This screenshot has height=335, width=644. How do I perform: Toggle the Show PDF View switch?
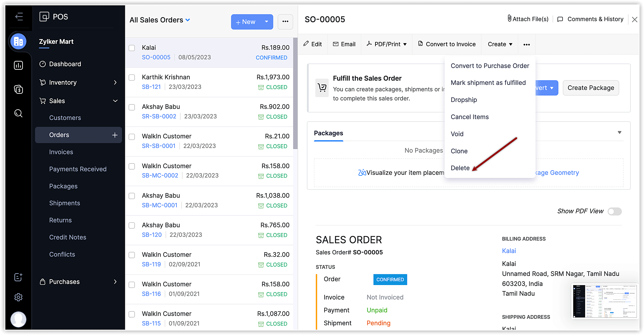coord(614,211)
